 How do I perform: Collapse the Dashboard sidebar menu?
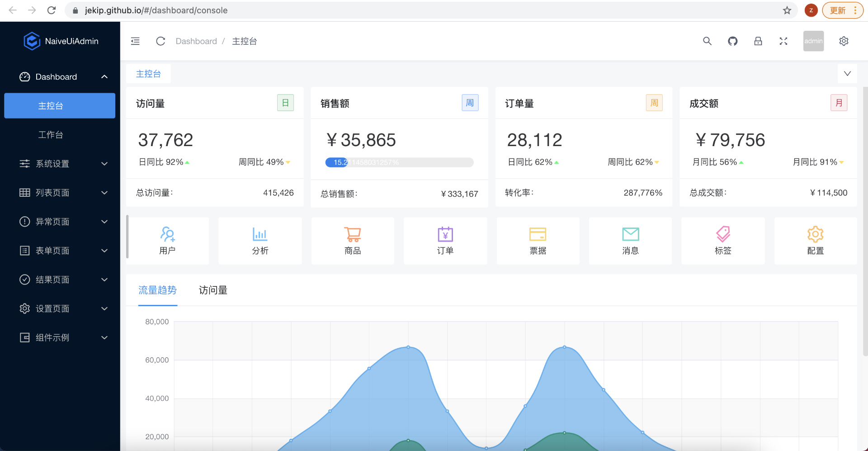tap(60, 77)
